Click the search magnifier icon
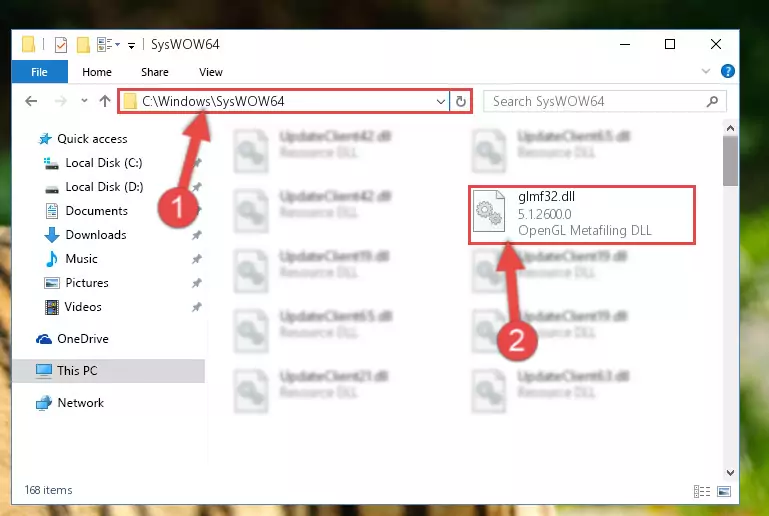 712,102
